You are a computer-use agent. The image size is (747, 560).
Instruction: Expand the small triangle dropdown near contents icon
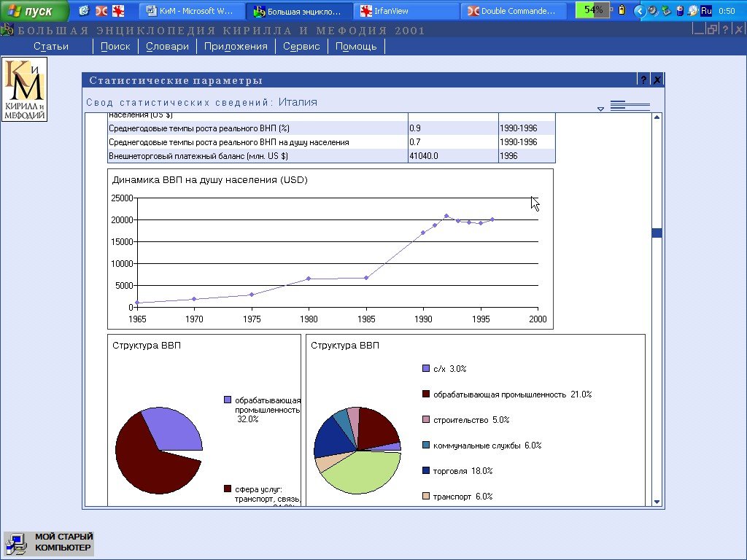(600, 109)
